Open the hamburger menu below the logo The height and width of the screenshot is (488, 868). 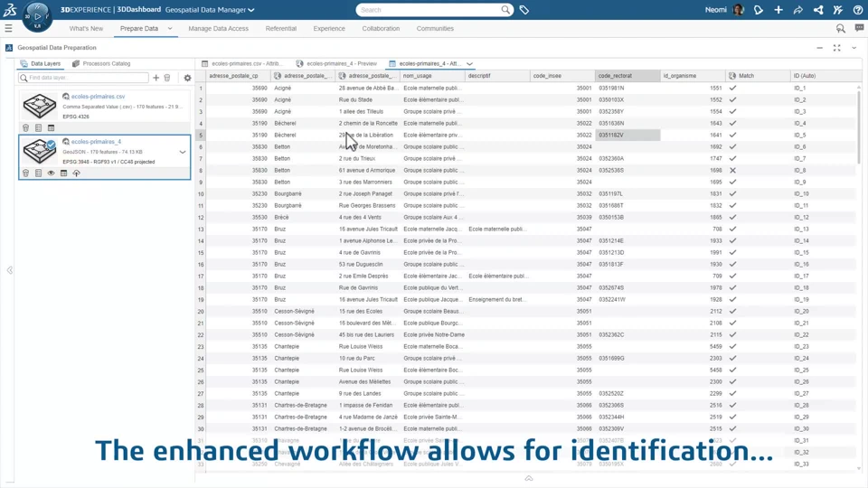coord(8,28)
